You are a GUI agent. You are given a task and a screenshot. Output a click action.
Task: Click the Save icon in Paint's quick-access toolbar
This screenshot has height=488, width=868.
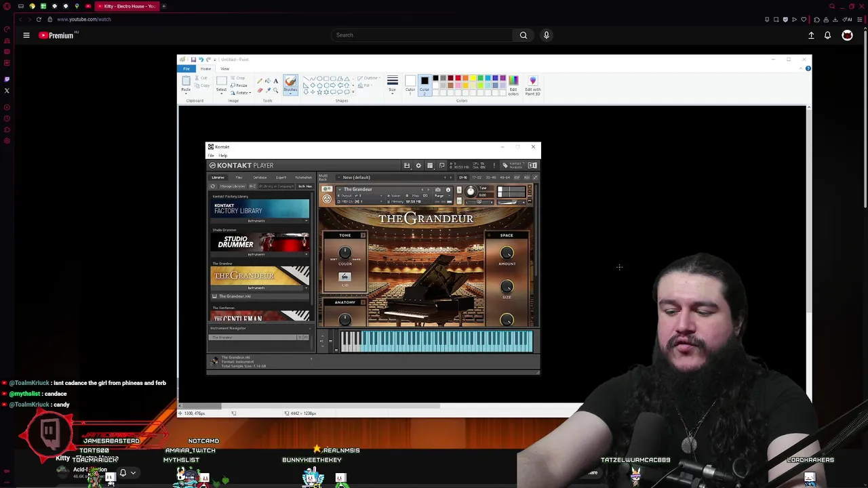(x=193, y=60)
